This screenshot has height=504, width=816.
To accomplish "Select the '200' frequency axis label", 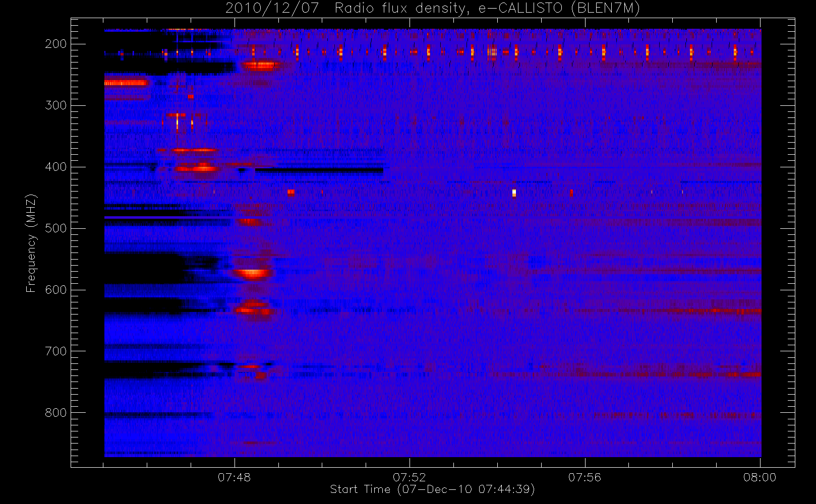I will [55, 44].
